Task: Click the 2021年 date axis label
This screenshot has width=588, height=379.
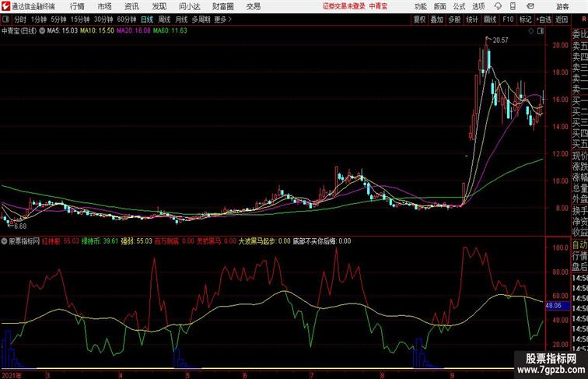Action: pyautogui.click(x=12, y=375)
